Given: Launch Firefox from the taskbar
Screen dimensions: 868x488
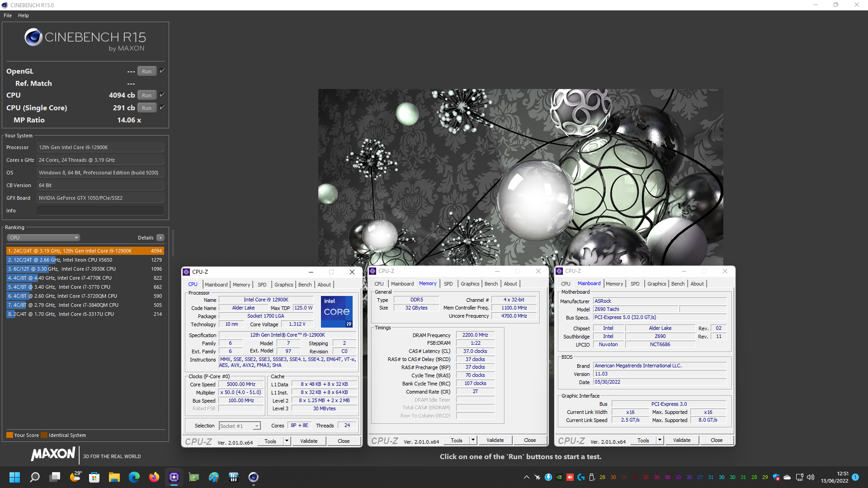Looking at the screenshot, I should coord(154,477).
